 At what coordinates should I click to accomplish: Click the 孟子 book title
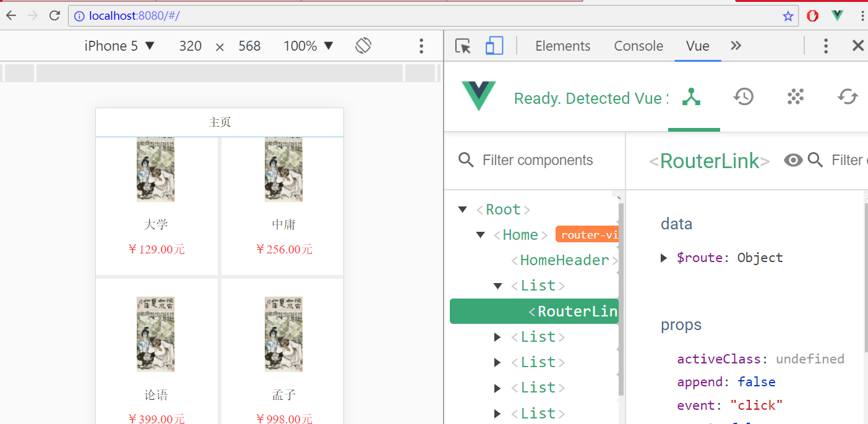click(x=284, y=395)
